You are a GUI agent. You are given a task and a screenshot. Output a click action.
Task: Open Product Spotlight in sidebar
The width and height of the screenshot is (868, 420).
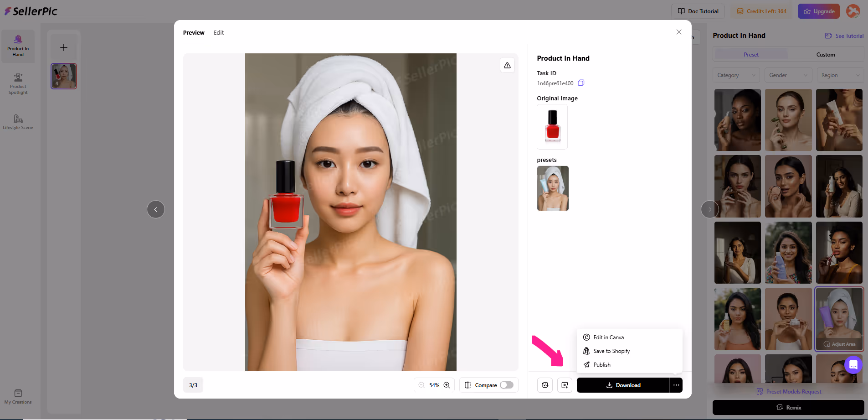click(x=18, y=83)
